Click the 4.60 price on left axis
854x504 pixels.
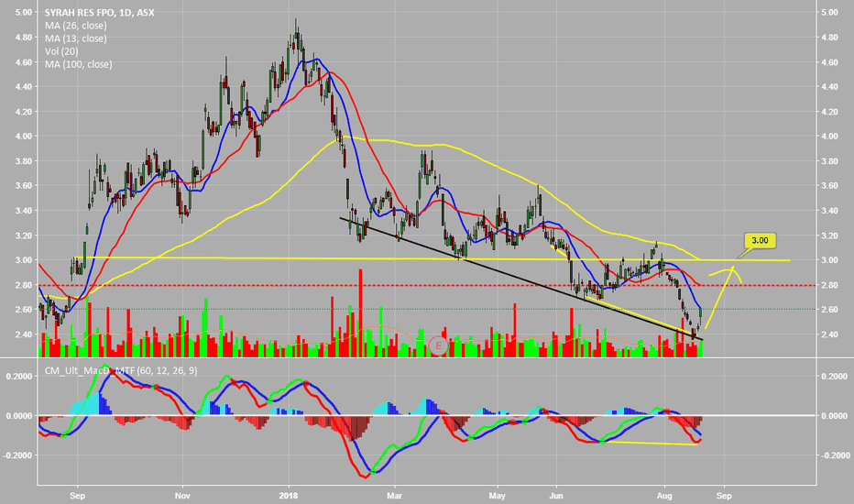tap(24, 62)
